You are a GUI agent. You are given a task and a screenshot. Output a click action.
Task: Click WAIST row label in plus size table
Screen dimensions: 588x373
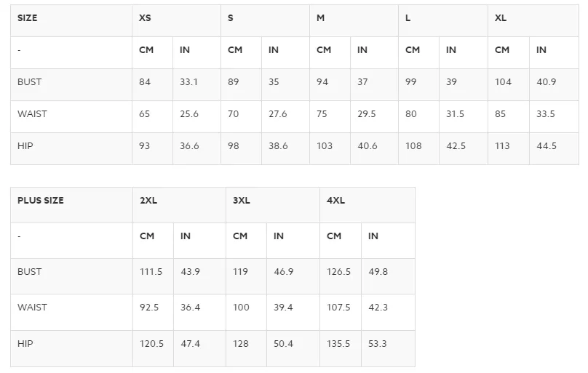click(32, 308)
